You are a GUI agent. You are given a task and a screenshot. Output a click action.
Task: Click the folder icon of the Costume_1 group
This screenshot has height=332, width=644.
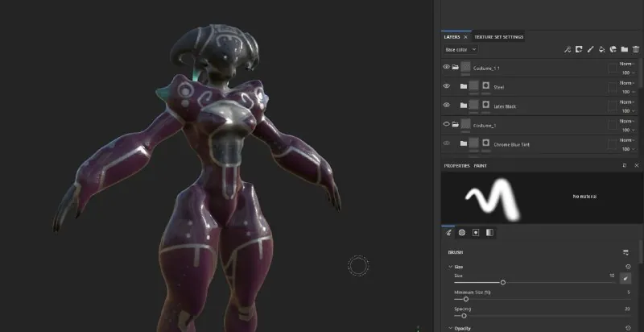pos(456,124)
